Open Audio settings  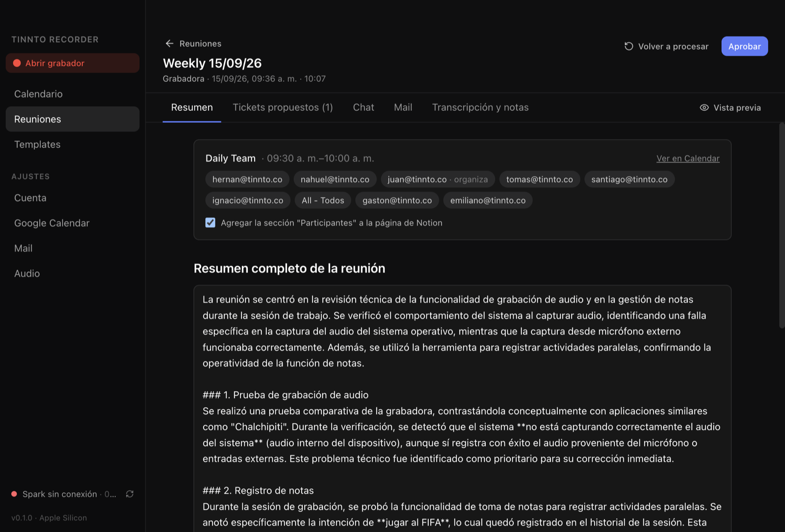pyautogui.click(x=73, y=274)
